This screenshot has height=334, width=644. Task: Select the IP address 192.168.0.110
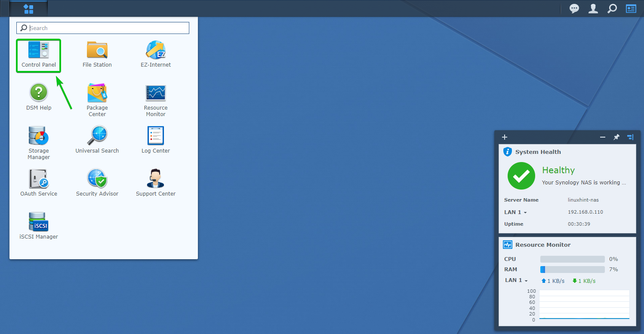(585, 212)
